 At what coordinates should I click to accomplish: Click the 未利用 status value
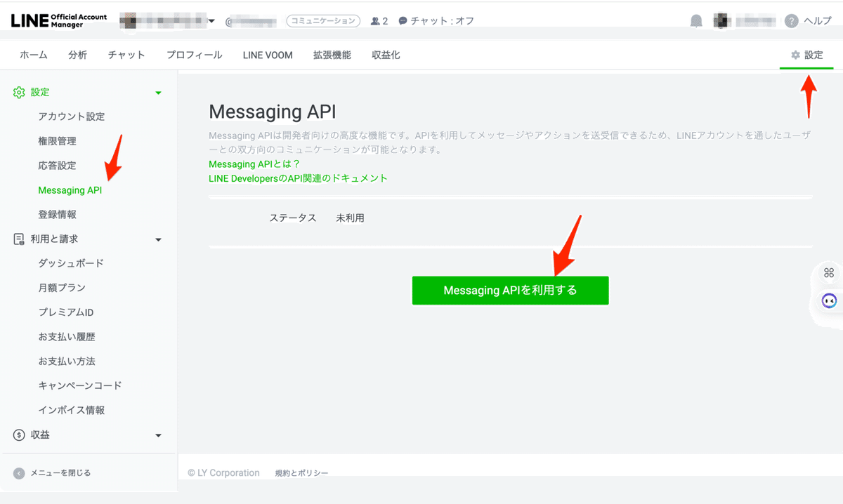pyautogui.click(x=350, y=218)
